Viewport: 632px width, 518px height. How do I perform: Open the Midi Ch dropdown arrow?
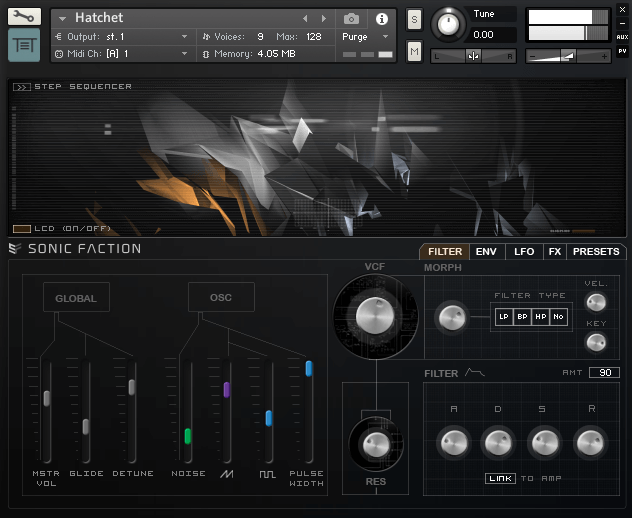[x=184, y=54]
